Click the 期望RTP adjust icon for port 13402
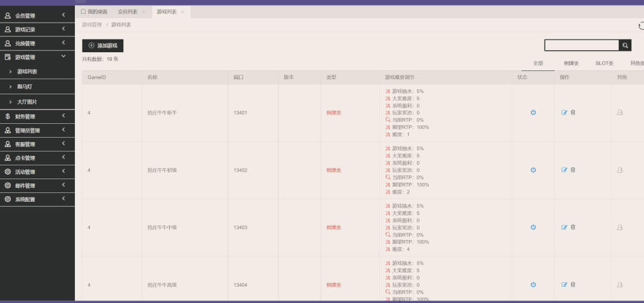Image resolution: width=644 pixels, height=303 pixels. tap(387, 185)
